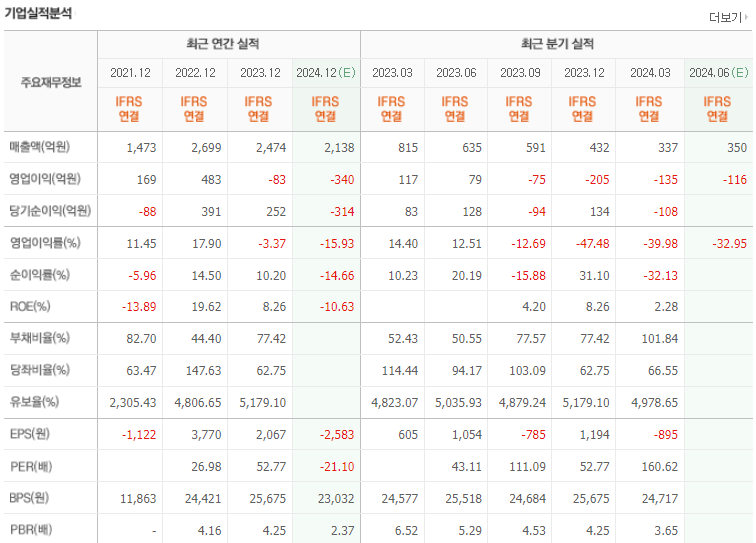Select quarterly revenue value 350
Screen dimensions: 756x543
(x=737, y=148)
